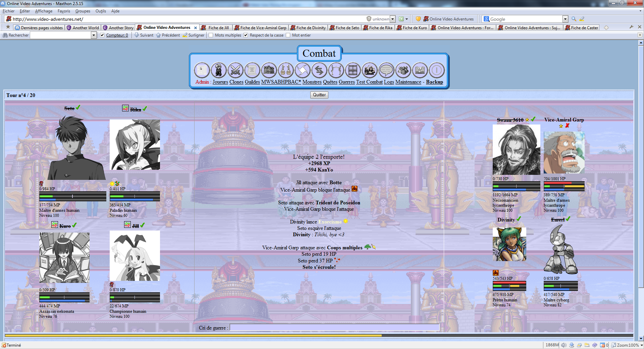Open the Google search engine dropdown

(565, 19)
